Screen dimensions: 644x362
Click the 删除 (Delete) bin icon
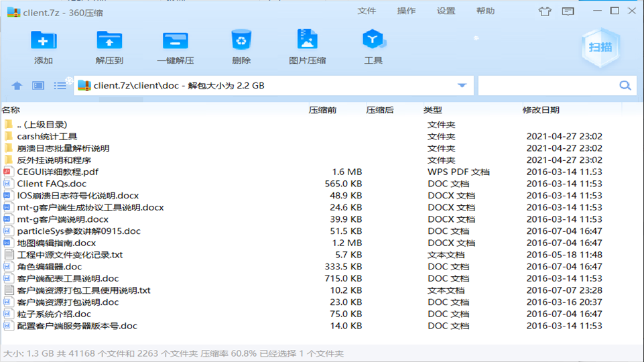[241, 40]
